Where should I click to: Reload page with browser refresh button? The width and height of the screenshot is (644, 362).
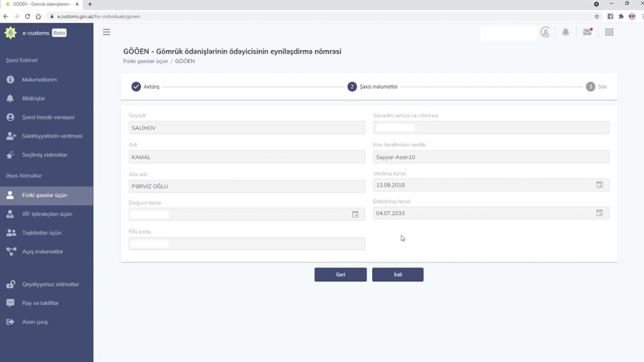(x=27, y=16)
